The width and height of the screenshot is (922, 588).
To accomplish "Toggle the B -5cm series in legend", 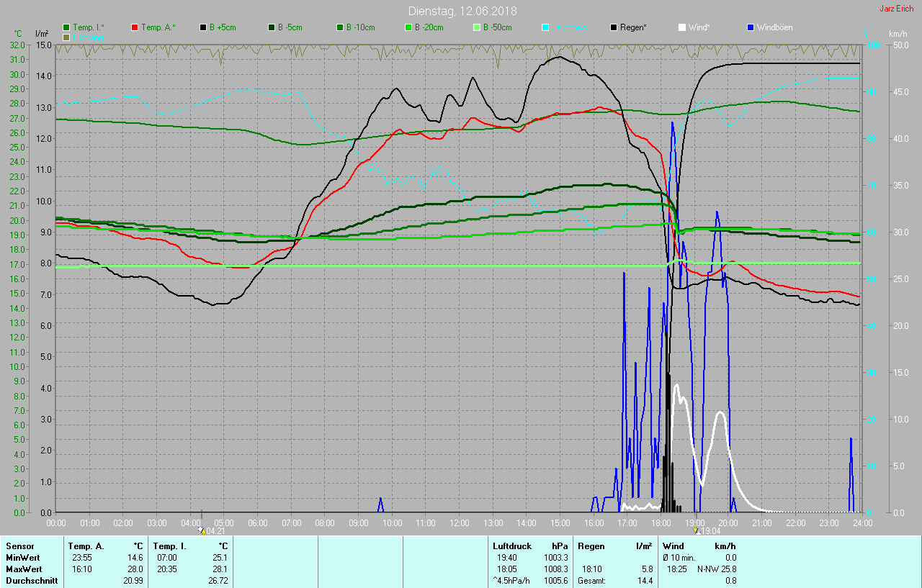I will (290, 27).
